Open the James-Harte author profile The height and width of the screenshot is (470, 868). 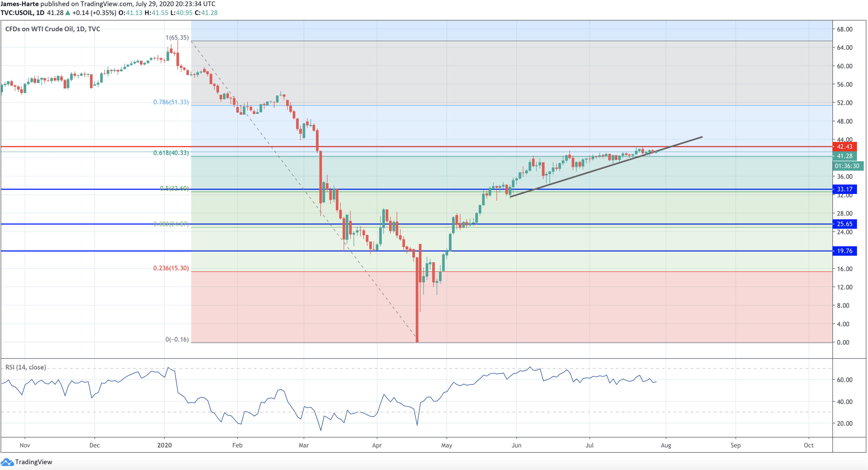[19, 4]
